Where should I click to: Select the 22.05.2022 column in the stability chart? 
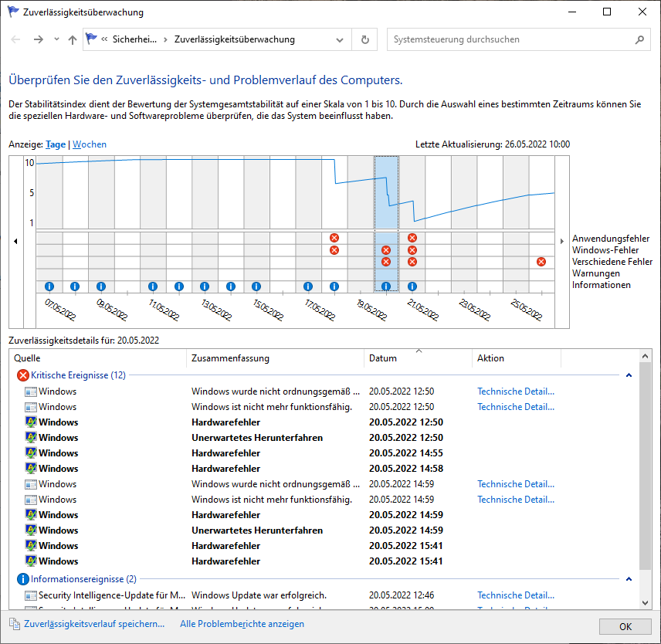[438, 225]
